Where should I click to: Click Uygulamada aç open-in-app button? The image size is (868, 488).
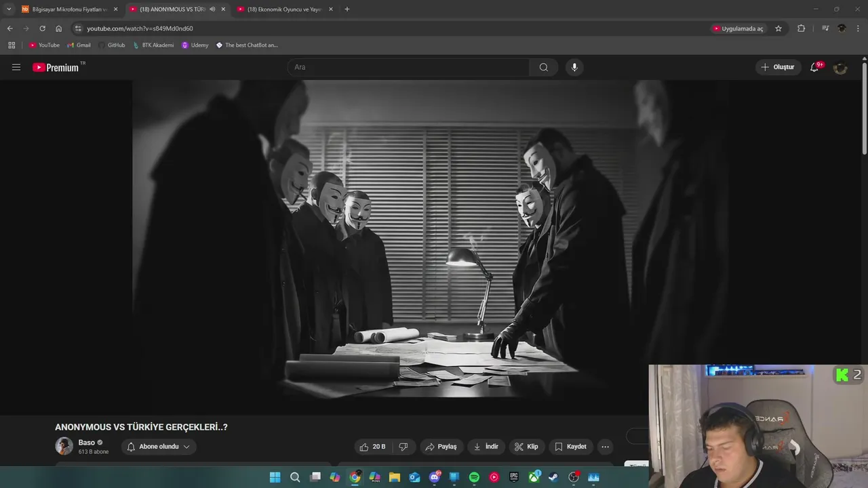[x=738, y=28]
